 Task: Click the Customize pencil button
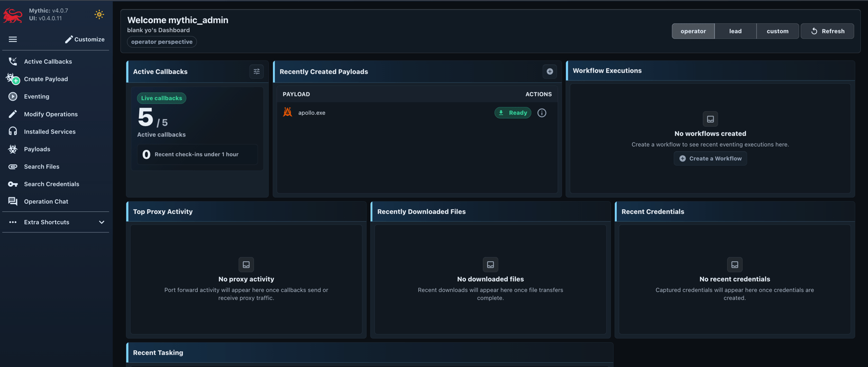85,39
